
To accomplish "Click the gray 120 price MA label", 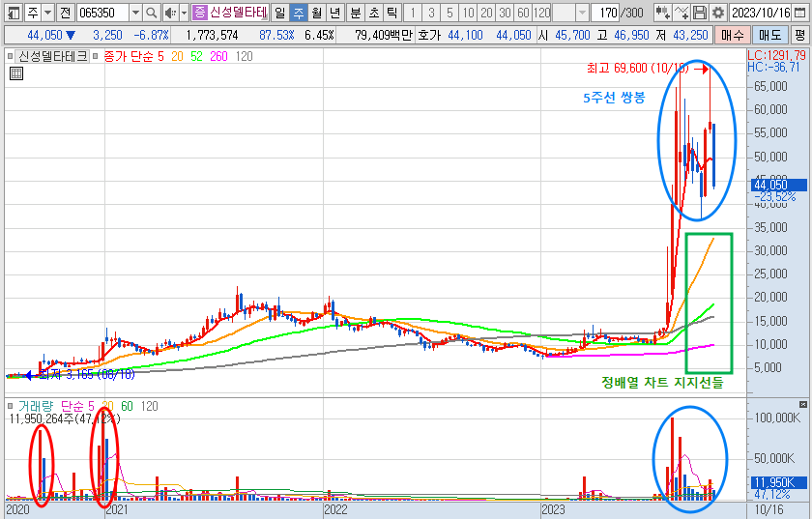I will pos(244,56).
